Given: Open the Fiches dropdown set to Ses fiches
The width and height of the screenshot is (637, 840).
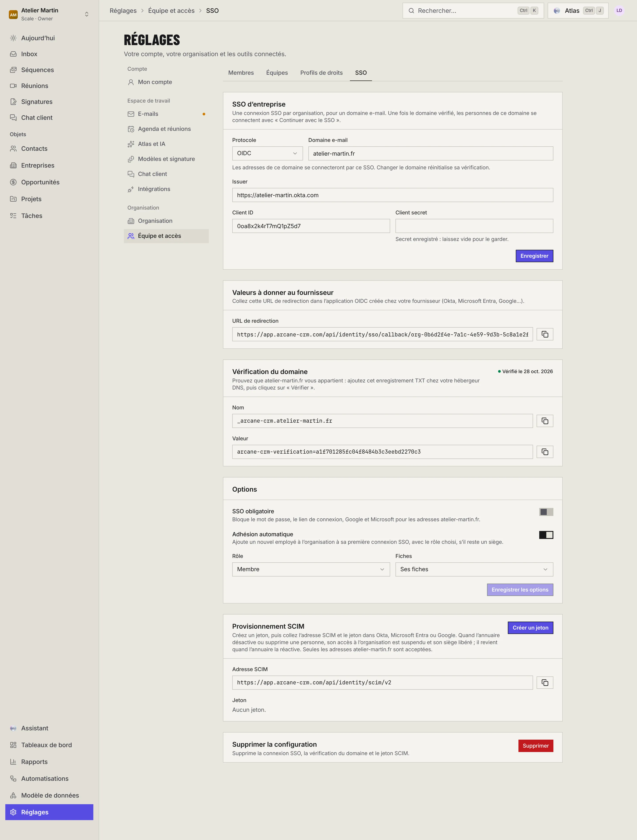Looking at the screenshot, I should point(474,569).
